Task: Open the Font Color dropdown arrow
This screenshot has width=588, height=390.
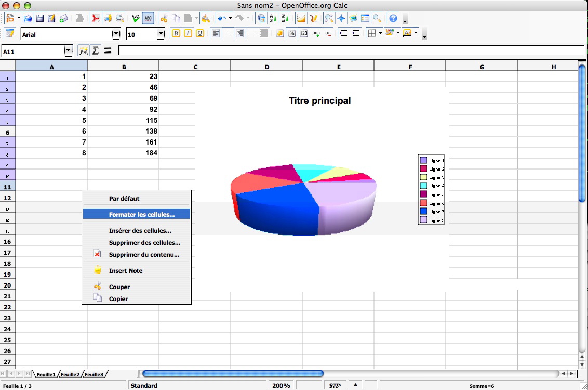Action: pyautogui.click(x=416, y=33)
